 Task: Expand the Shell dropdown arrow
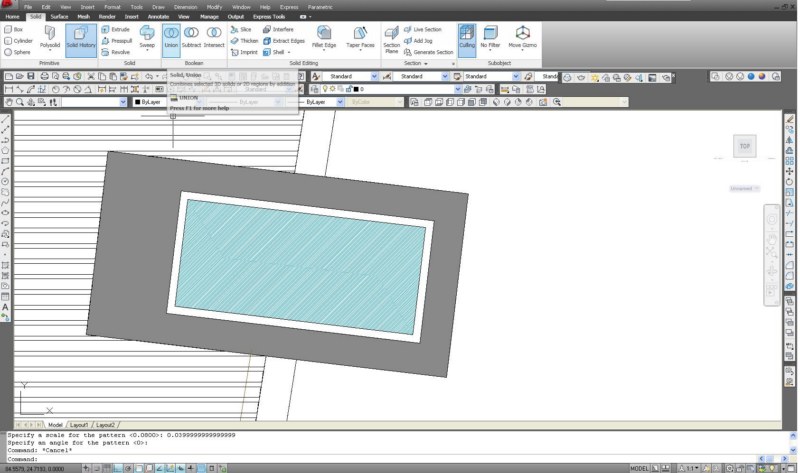pyautogui.click(x=289, y=53)
